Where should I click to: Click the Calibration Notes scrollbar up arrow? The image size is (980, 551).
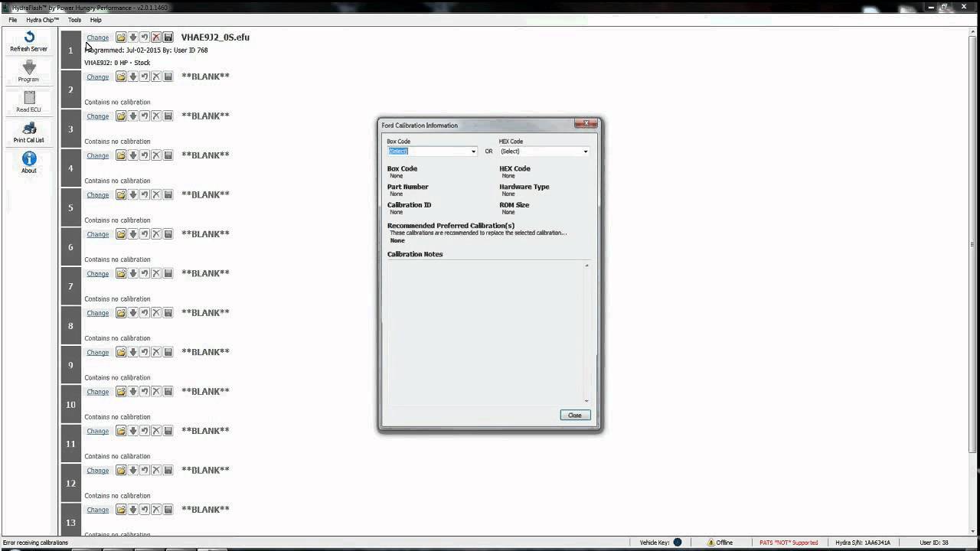click(x=587, y=266)
